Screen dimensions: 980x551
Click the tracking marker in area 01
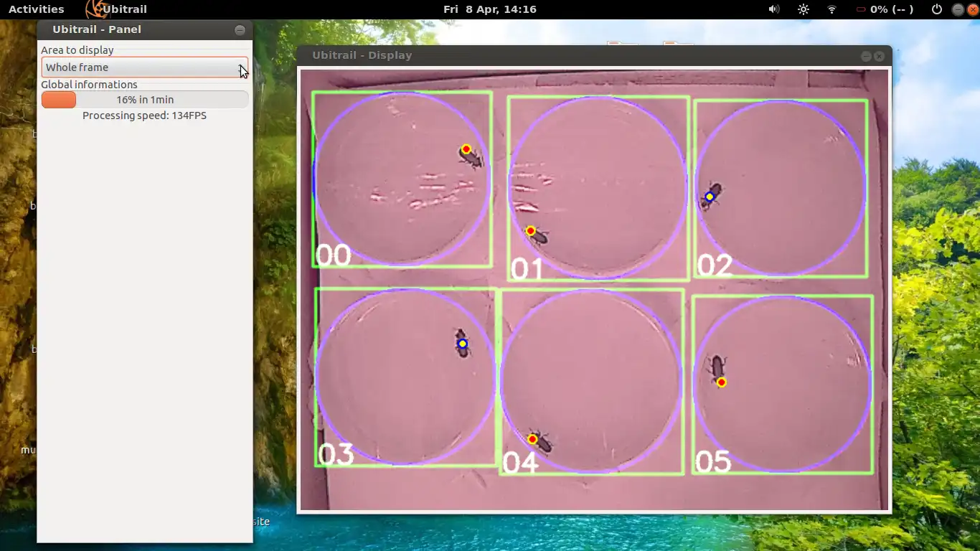[x=531, y=231]
